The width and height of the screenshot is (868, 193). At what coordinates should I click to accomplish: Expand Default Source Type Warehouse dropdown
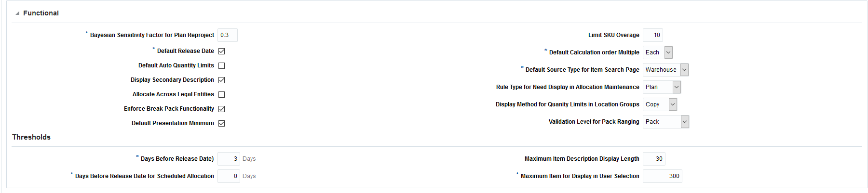pos(684,70)
